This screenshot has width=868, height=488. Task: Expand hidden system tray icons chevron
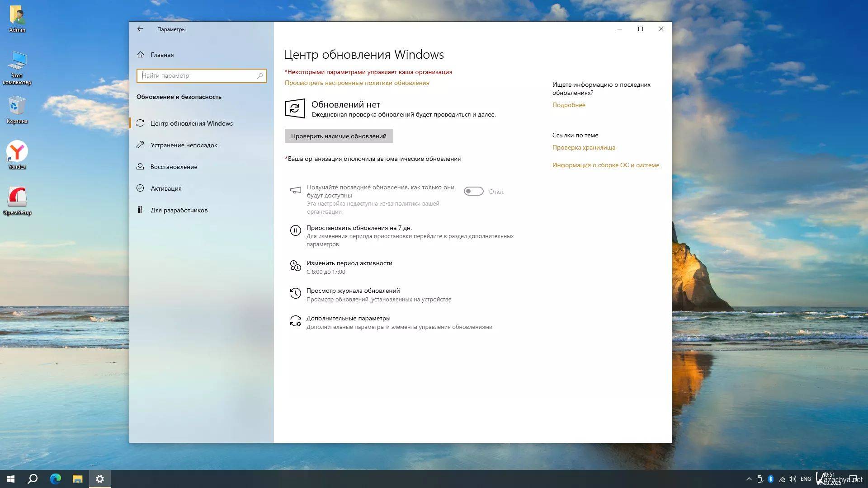(749, 479)
